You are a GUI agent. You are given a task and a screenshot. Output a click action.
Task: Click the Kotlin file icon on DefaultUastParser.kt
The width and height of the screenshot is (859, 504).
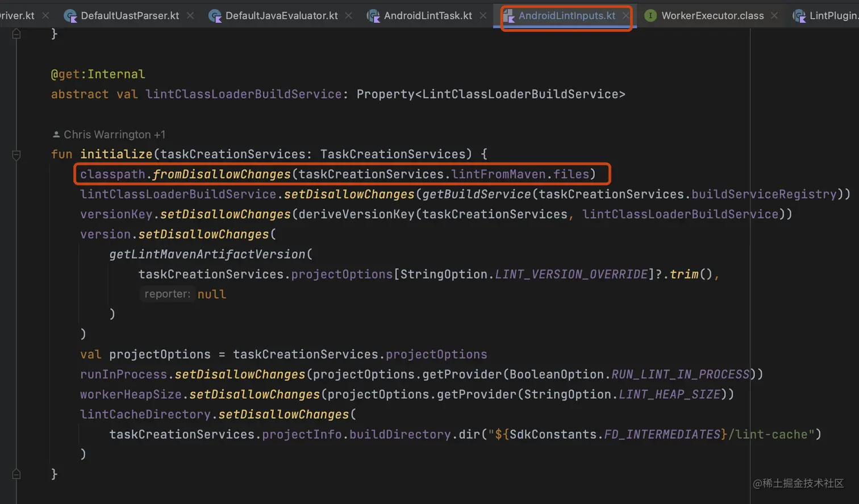coord(70,16)
